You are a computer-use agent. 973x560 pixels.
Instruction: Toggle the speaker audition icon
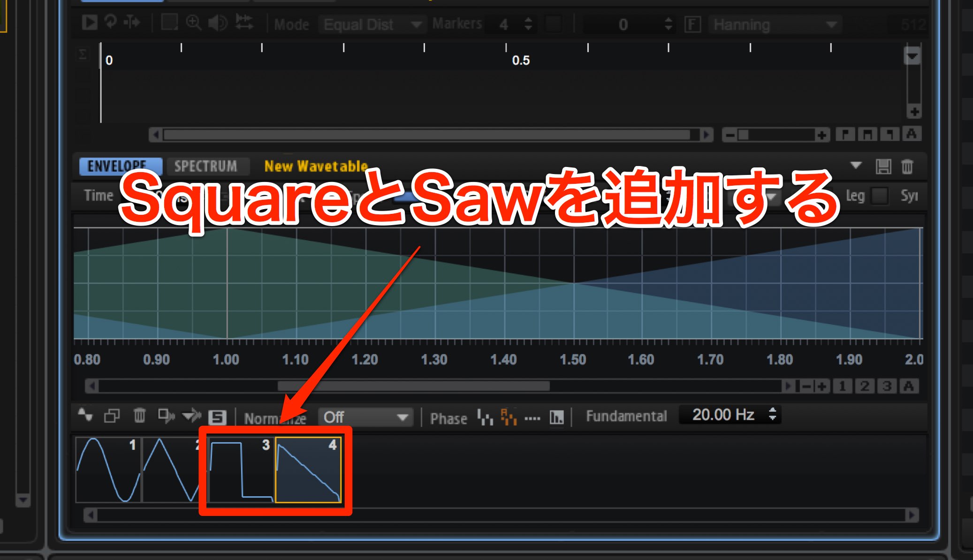[218, 23]
